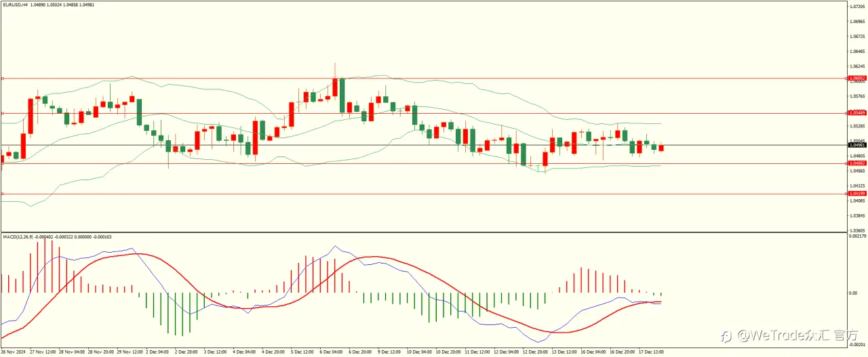Click the 0.002179 MACD scale value
The width and height of the screenshot is (868, 357).
pos(857,236)
